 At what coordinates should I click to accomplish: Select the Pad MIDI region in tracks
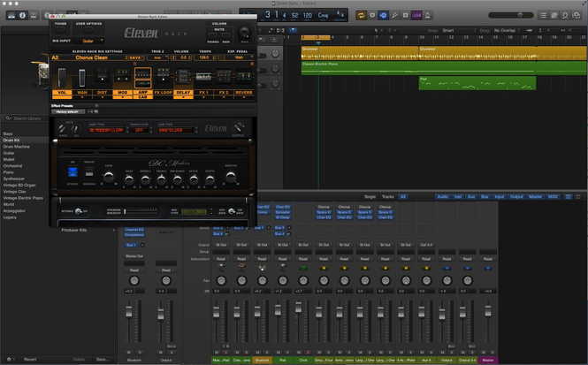pos(477,83)
